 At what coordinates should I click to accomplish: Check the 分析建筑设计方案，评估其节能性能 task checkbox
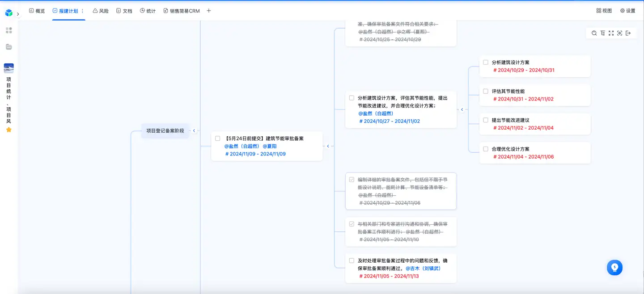tap(352, 98)
